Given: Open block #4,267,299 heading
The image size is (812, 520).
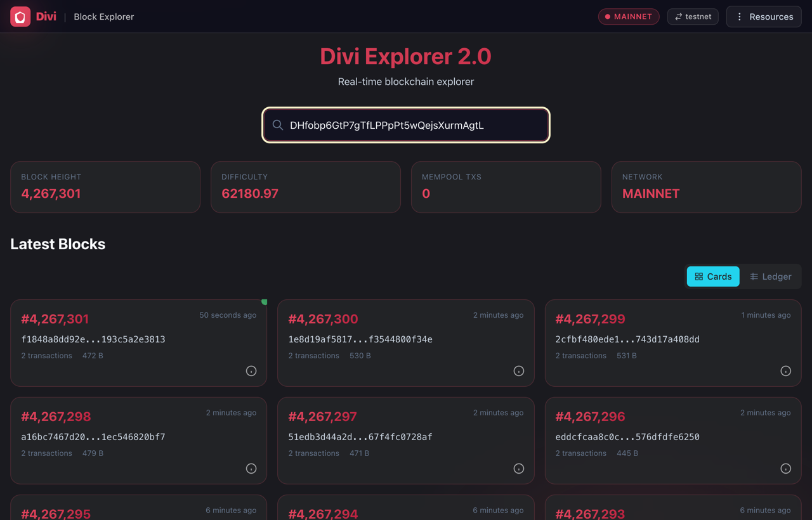Looking at the screenshot, I should click(x=591, y=319).
